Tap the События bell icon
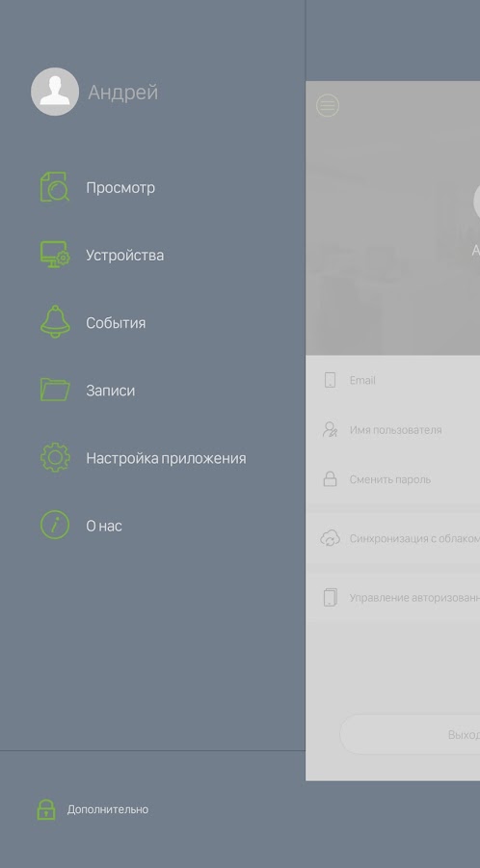480x868 pixels. (55, 321)
